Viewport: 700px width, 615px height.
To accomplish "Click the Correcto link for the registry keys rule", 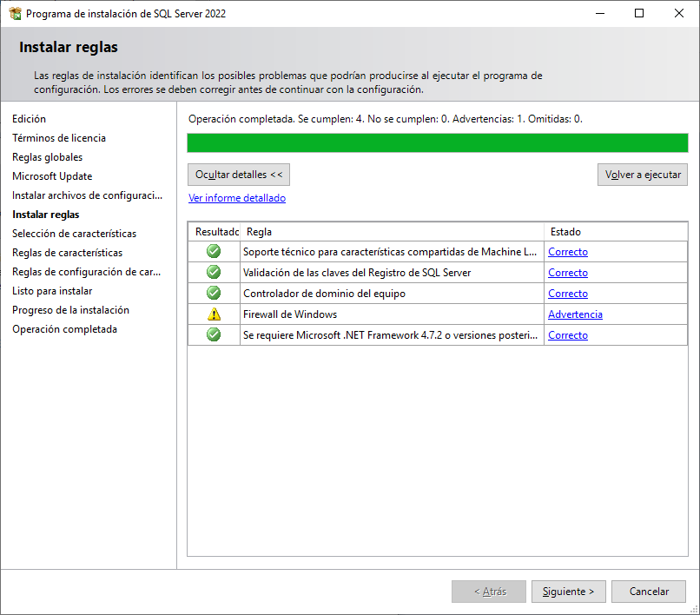I will [x=567, y=272].
